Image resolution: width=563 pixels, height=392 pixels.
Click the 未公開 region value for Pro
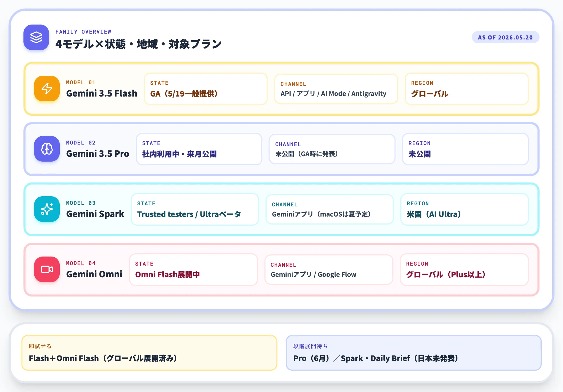click(x=420, y=154)
